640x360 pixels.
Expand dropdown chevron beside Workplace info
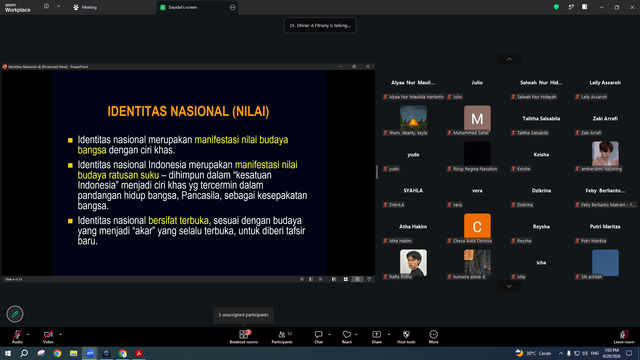coord(58,7)
